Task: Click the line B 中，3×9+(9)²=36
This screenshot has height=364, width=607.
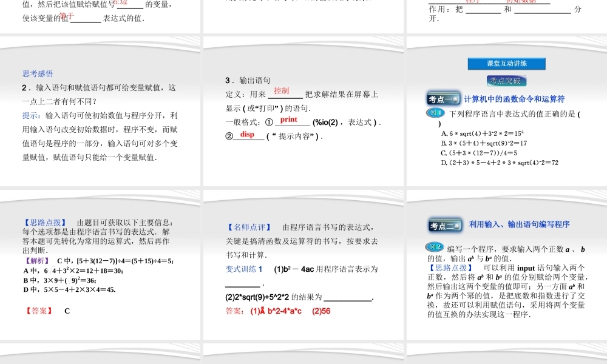Action: (x=59, y=280)
